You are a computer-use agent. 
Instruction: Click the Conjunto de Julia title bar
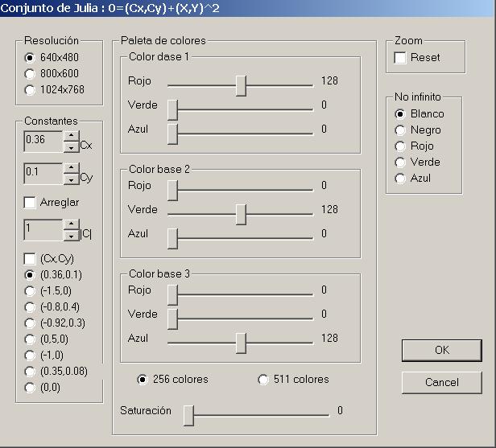click(248, 8)
